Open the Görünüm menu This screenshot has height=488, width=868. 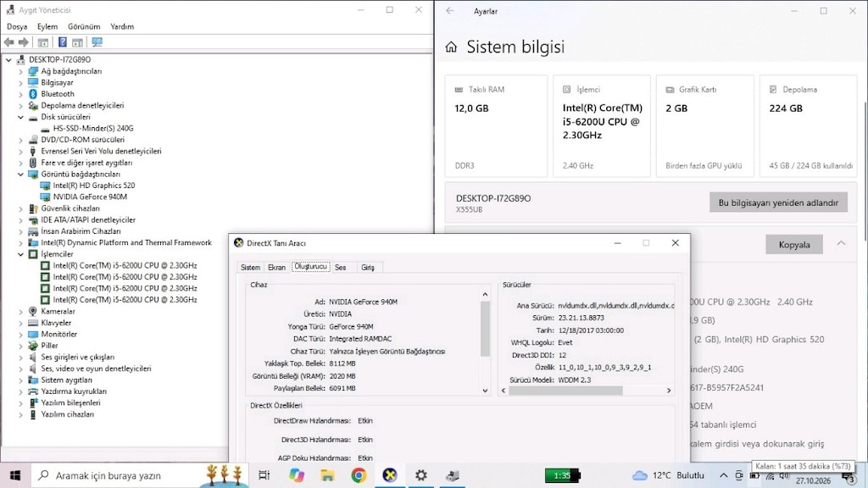84,26
